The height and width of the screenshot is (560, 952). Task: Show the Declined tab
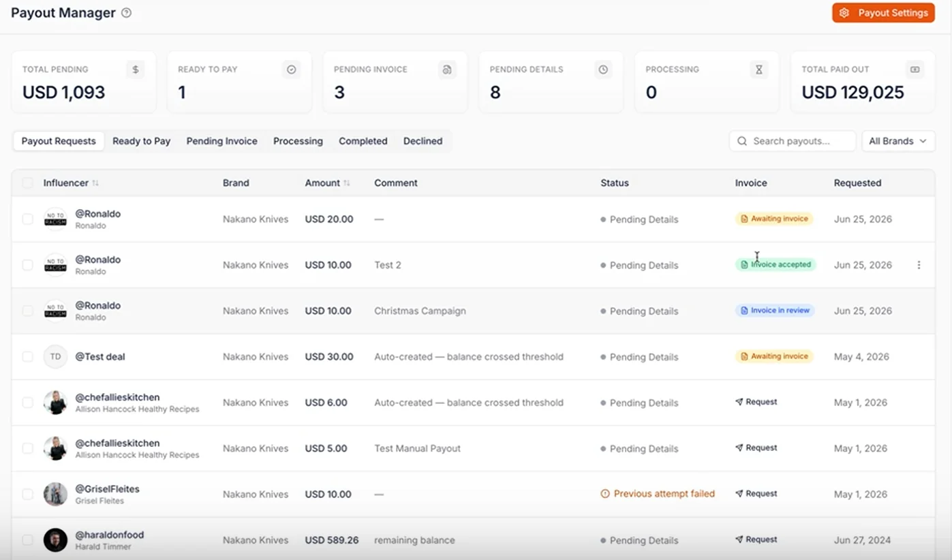[423, 141]
